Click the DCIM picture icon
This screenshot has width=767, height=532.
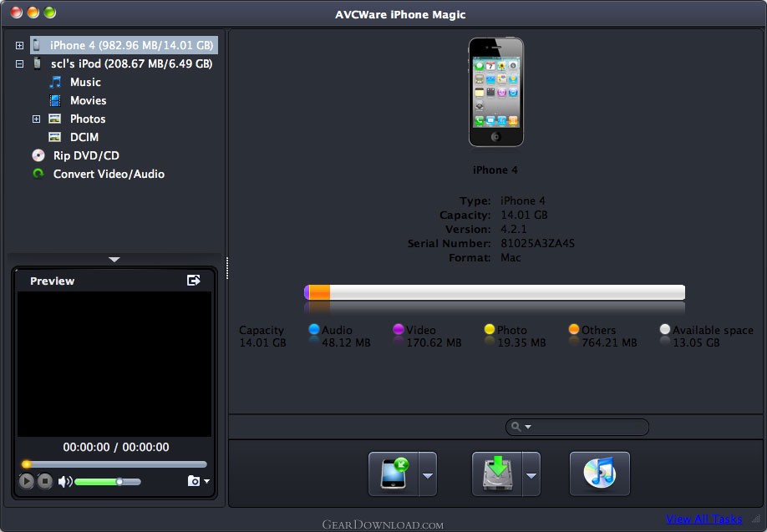tap(55, 138)
